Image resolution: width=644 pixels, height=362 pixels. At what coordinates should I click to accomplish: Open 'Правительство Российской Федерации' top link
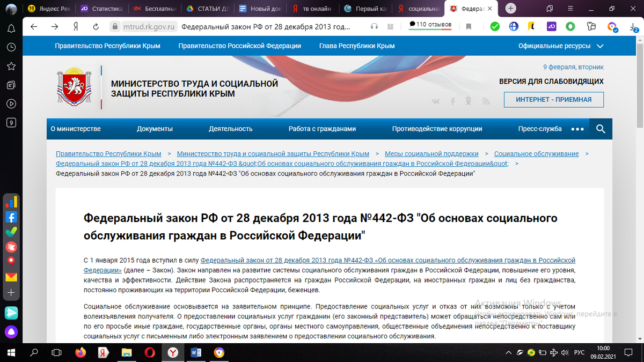pyautogui.click(x=240, y=46)
